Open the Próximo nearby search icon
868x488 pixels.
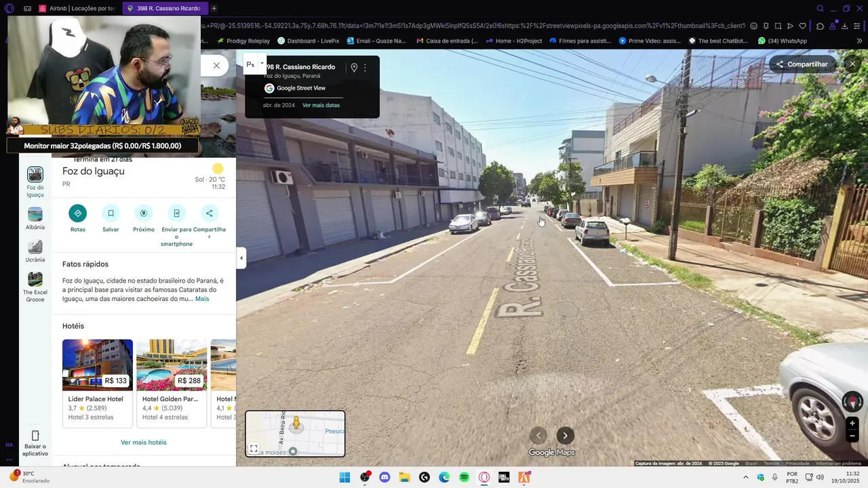coord(144,213)
